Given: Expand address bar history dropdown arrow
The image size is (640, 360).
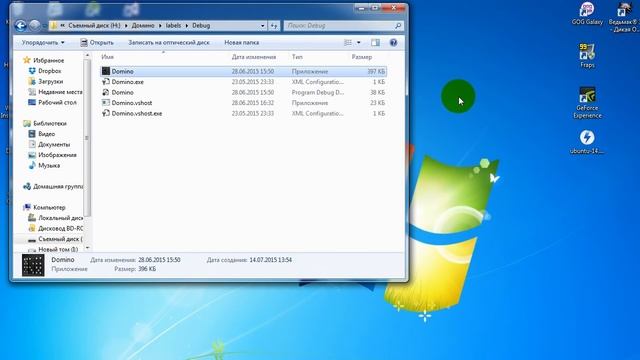Looking at the screenshot, I should point(262,26).
